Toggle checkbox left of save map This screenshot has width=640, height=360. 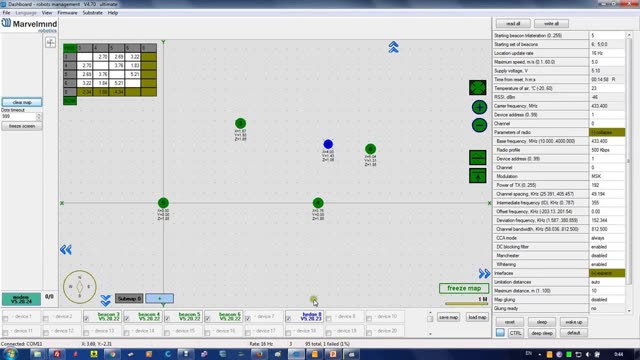pyautogui.click(x=430, y=319)
